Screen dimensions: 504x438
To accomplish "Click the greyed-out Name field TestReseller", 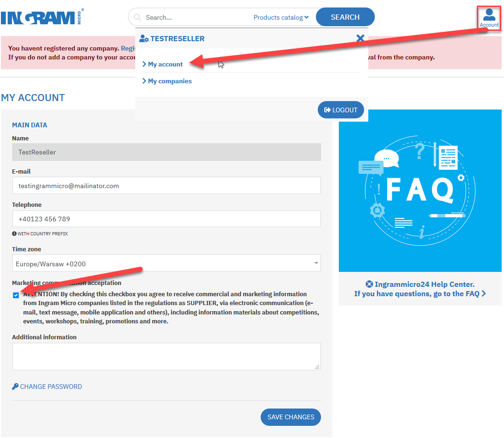I will [167, 152].
